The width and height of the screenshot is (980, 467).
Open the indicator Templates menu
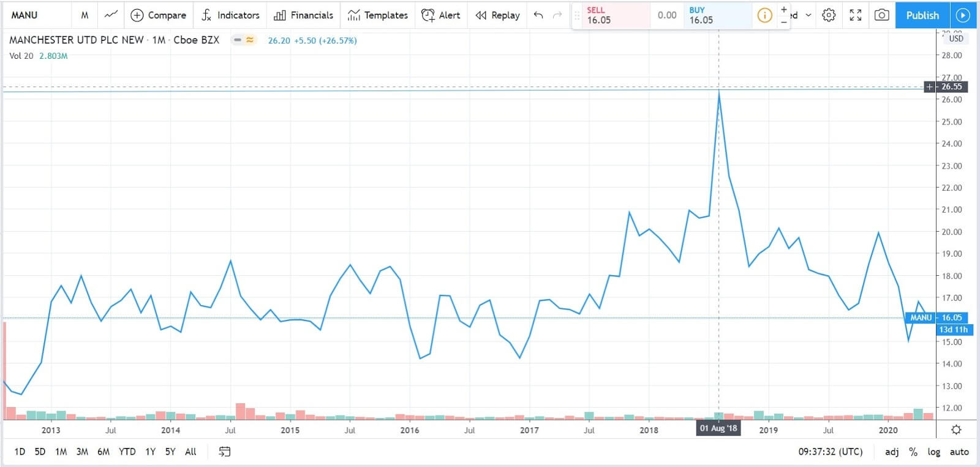[377, 15]
